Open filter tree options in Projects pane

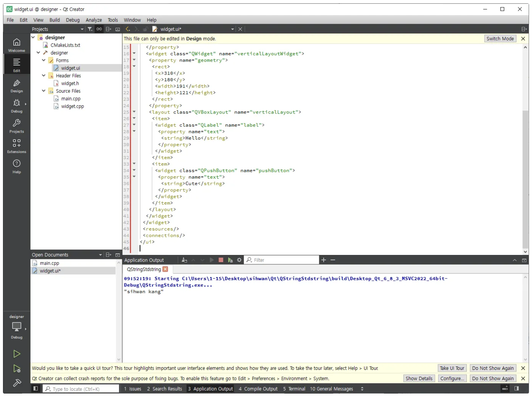pos(90,29)
